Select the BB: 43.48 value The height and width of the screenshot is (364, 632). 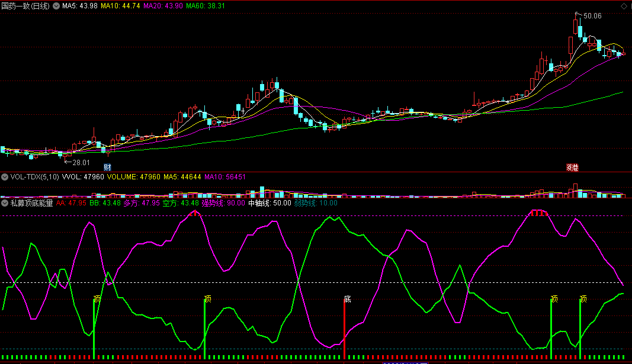(105, 203)
